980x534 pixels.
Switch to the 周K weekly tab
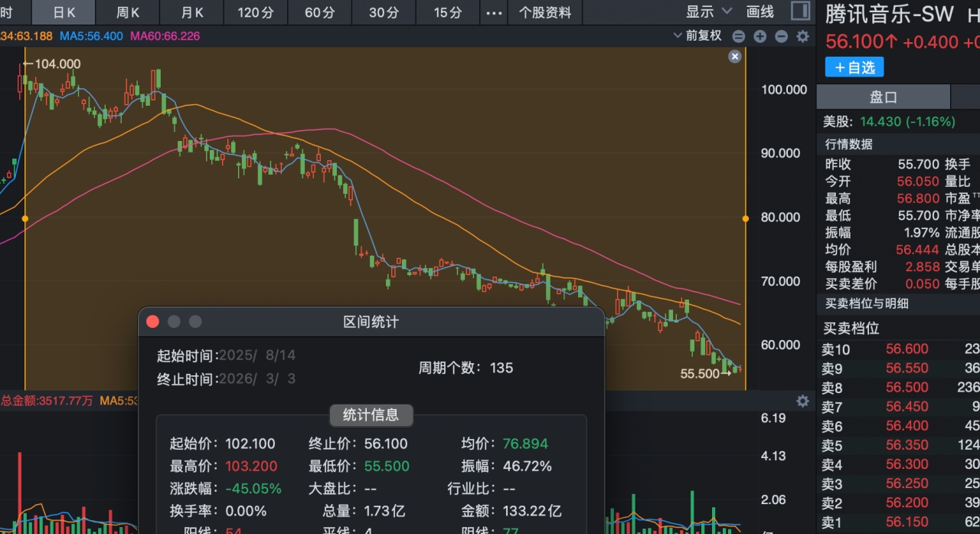coord(128,12)
